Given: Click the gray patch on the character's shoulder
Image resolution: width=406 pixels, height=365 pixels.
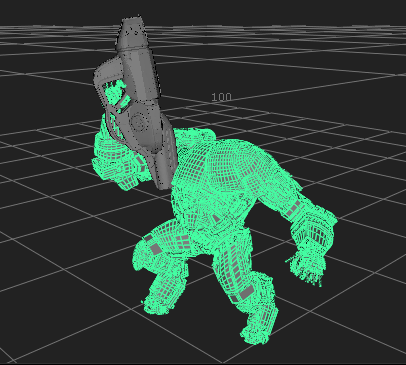Looking at the screenshot, I should 292,209.
